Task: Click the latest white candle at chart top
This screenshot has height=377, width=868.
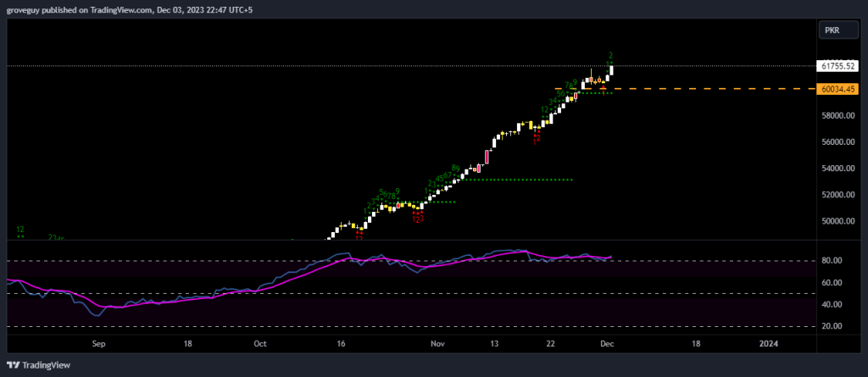Action: pos(610,69)
